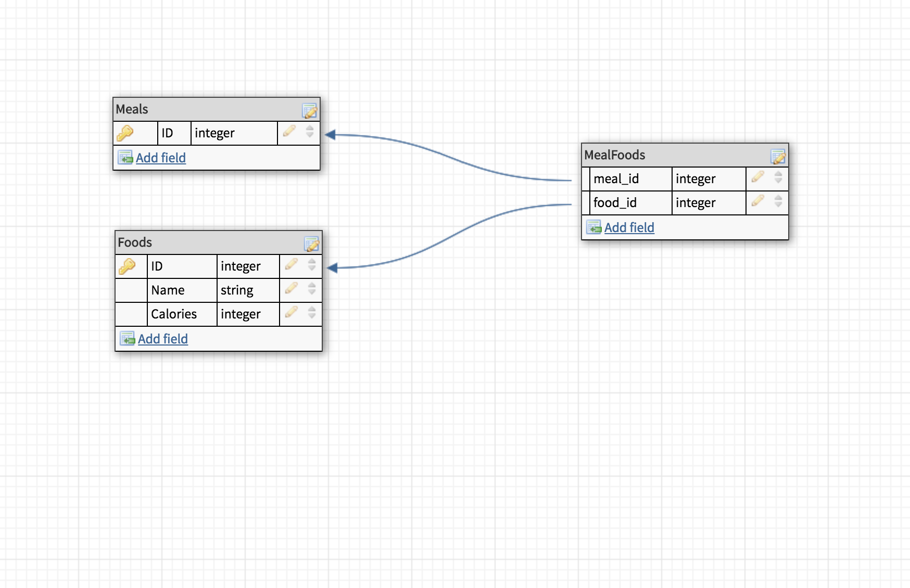This screenshot has width=910, height=588.
Task: Click the Meals ID primary key icon
Action: pos(125,133)
